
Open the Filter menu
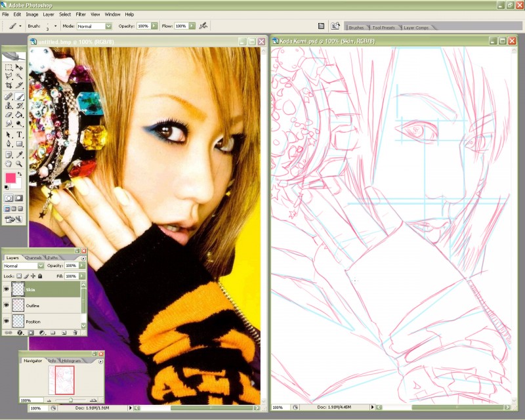pos(81,14)
